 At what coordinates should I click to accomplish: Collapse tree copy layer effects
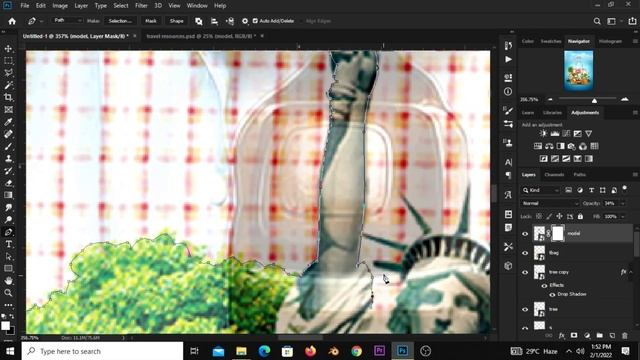pyautogui.click(x=631, y=272)
